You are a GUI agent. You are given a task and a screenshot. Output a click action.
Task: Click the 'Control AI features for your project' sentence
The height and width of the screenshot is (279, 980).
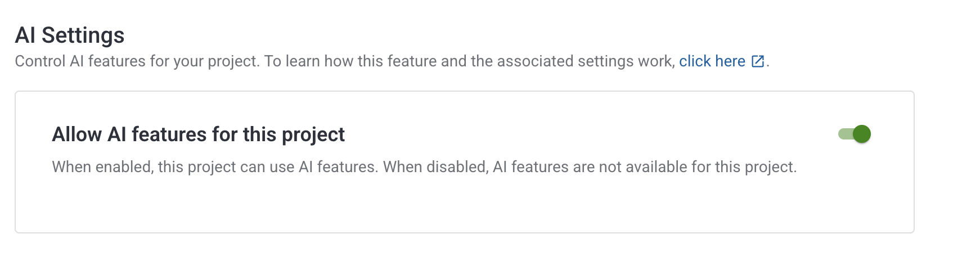137,61
